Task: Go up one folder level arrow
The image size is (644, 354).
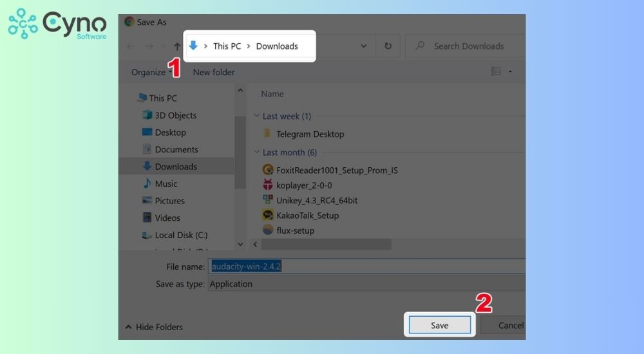Action: (x=177, y=46)
